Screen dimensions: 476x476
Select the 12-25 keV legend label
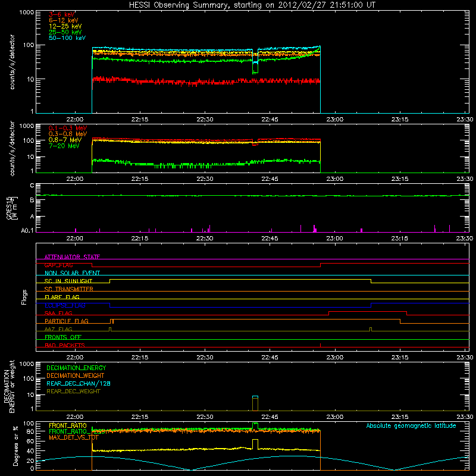[x=65, y=26]
